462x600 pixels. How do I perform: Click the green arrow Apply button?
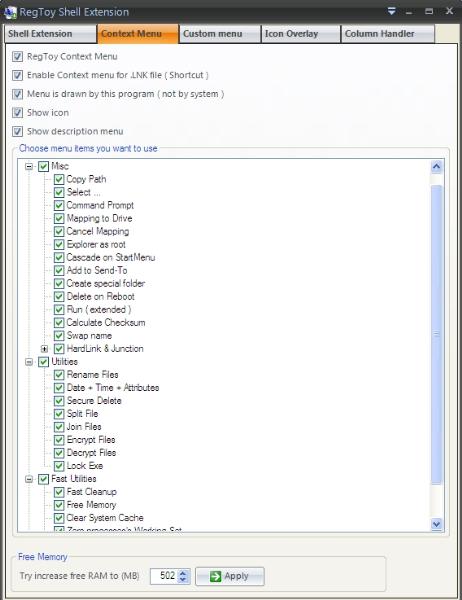click(x=230, y=576)
